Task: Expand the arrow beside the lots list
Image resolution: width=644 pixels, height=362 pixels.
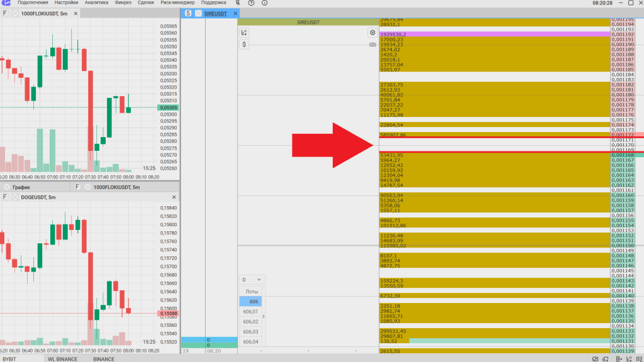Action: (x=264, y=316)
